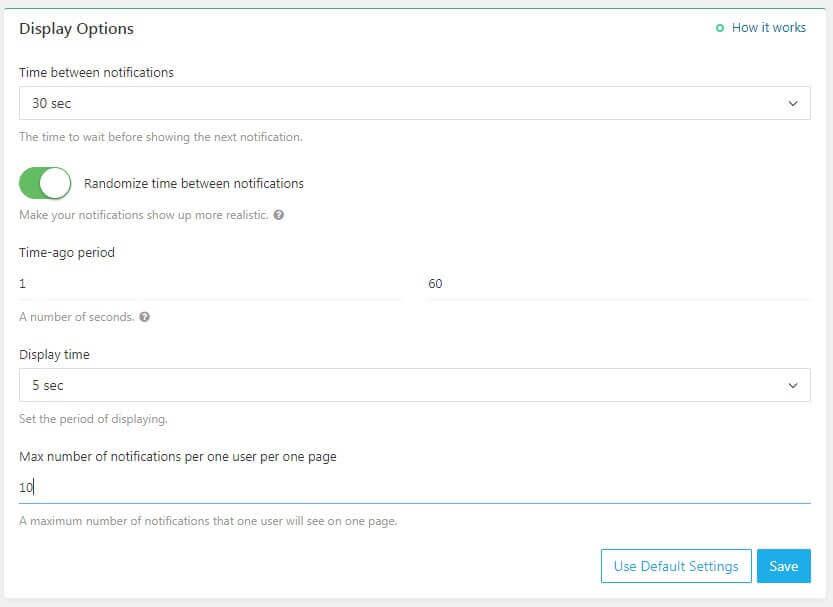The width and height of the screenshot is (833, 607).
Task: Click help icon next to notifications realistic text
Action: (278, 215)
